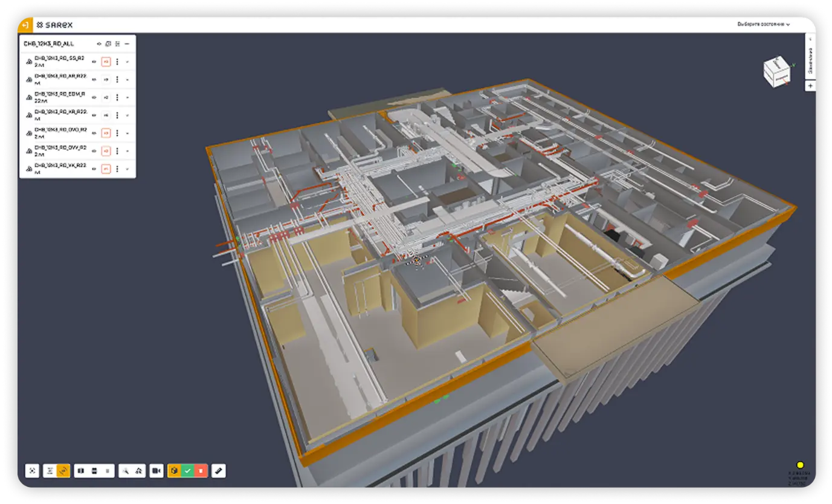Toggle visibility of the CHB_12K3_RD_AR model

(x=94, y=79)
